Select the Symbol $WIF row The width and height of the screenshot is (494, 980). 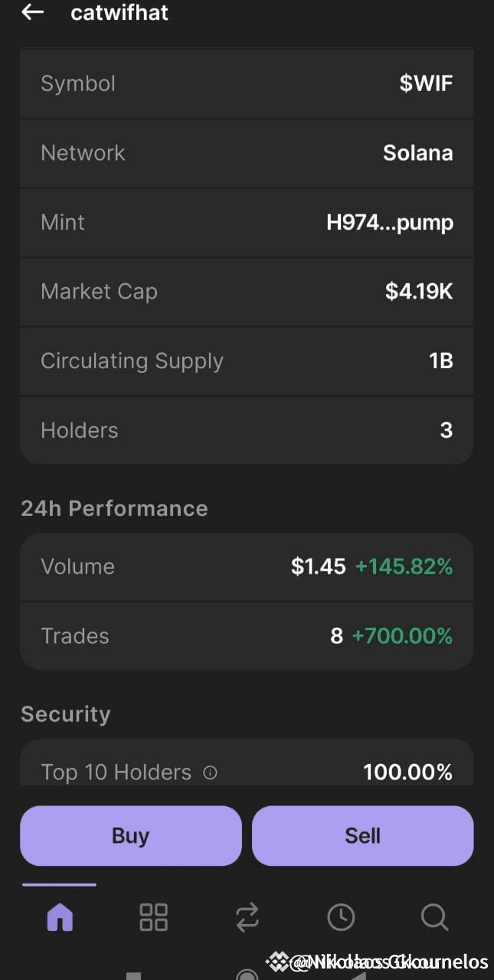point(247,83)
